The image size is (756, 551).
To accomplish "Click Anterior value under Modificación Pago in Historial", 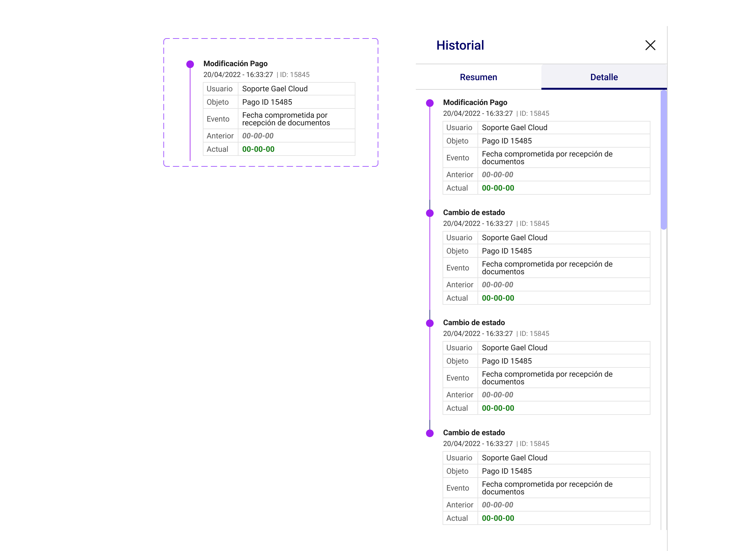I will (x=497, y=174).
